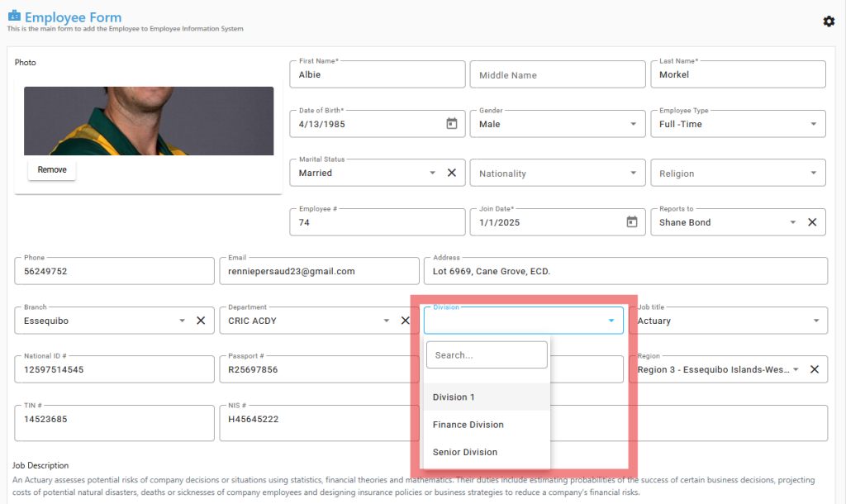The height and width of the screenshot is (504, 846).
Task: Clear the Branch selection Essequibo
Action: 201,321
